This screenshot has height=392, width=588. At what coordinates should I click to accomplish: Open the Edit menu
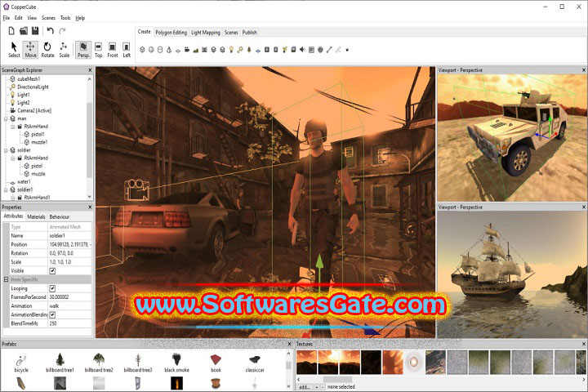point(18,18)
